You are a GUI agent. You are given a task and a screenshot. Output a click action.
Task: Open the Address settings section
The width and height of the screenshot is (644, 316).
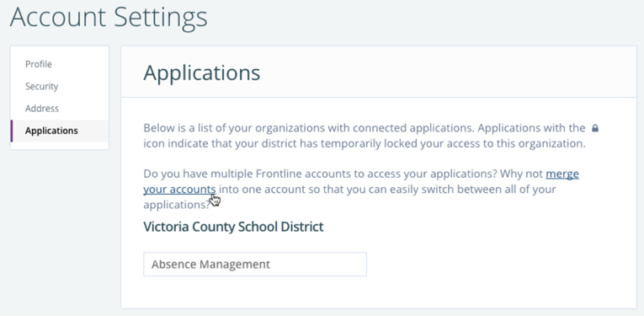pyautogui.click(x=42, y=109)
